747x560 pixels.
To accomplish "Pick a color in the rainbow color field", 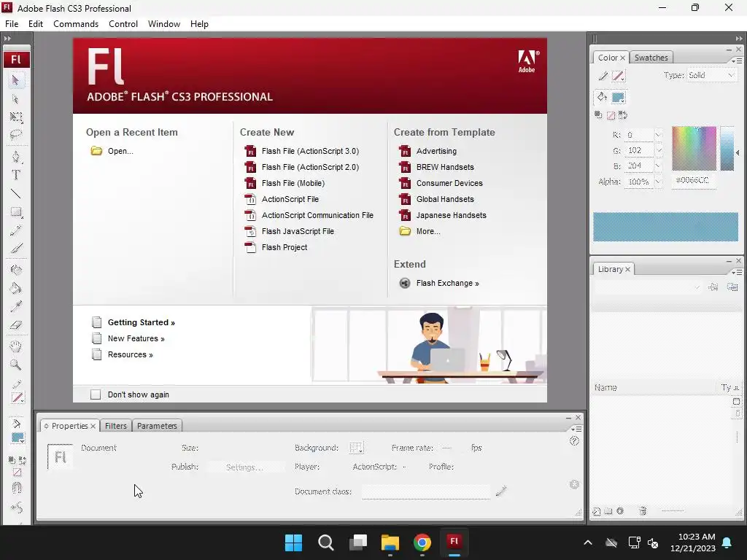I will [x=694, y=148].
